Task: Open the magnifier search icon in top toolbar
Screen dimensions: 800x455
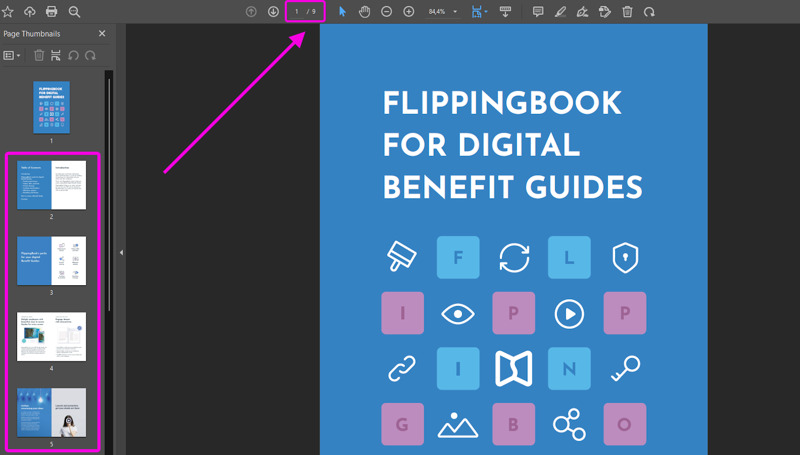Action: 74,12
